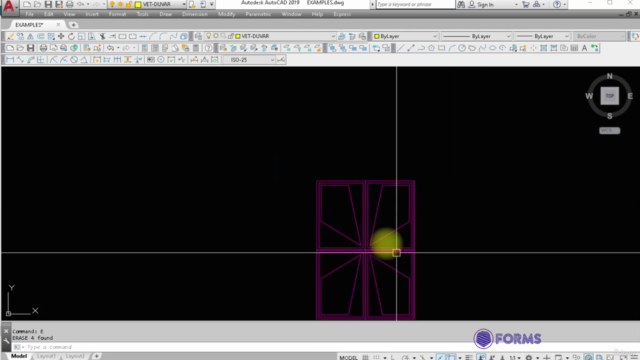Select the Aligned dimension tool

tap(20, 60)
